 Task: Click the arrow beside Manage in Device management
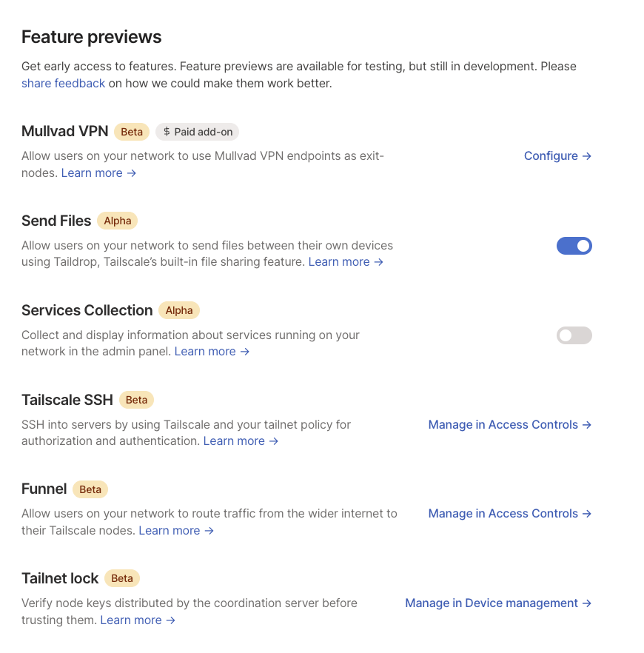(x=586, y=603)
